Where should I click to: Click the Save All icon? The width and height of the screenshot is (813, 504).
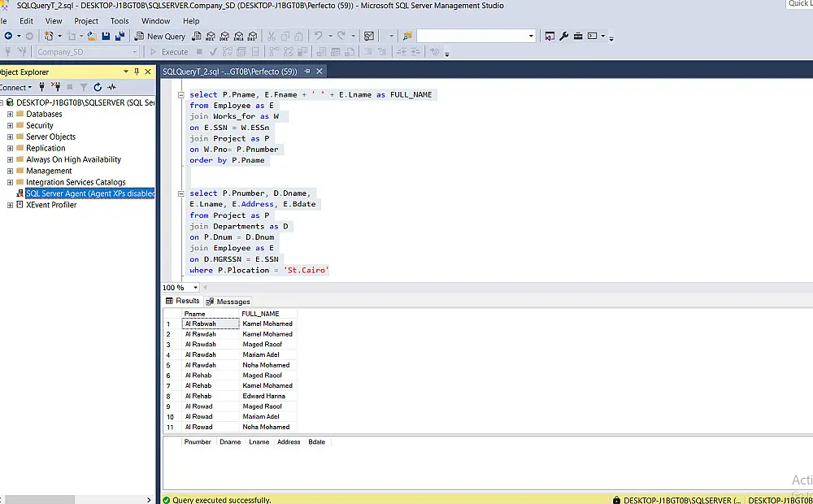pyautogui.click(x=120, y=36)
